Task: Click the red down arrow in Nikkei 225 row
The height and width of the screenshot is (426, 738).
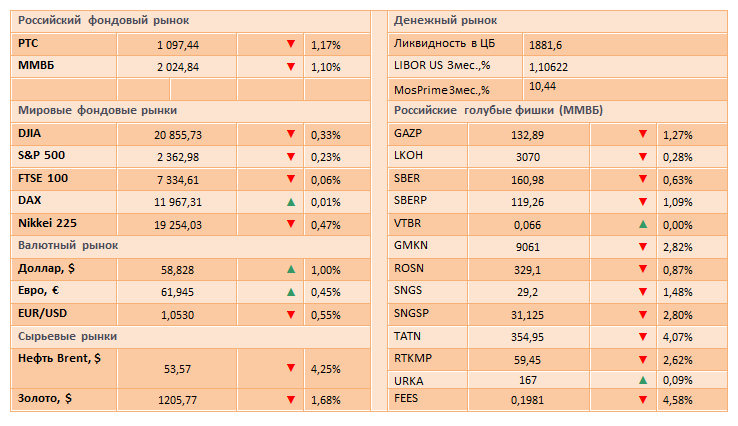Action: tap(290, 225)
